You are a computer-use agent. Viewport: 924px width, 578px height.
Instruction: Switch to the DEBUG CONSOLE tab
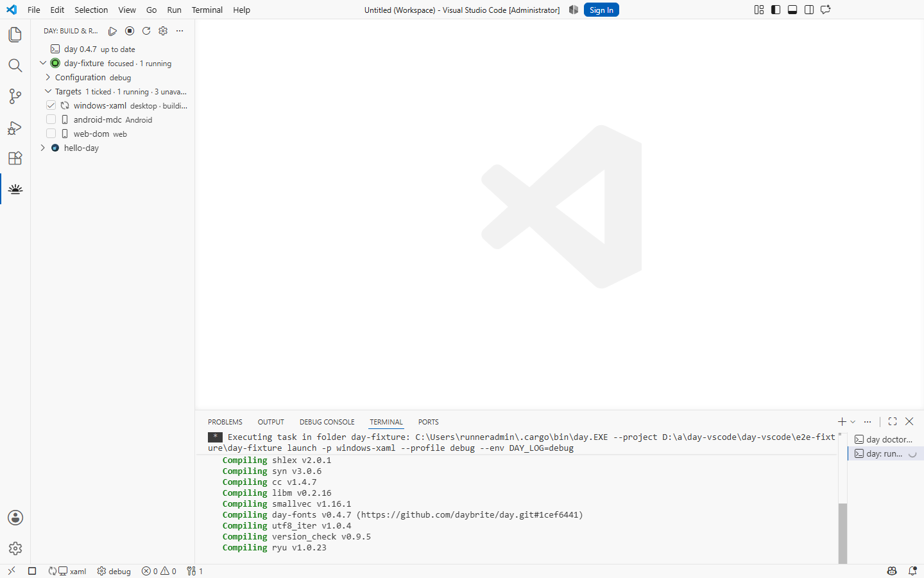pyautogui.click(x=327, y=422)
